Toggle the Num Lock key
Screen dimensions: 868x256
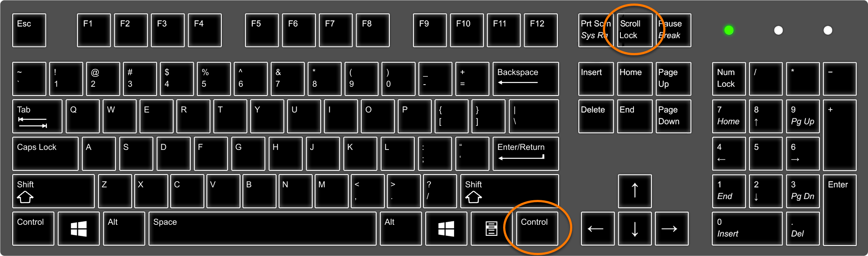728,79
